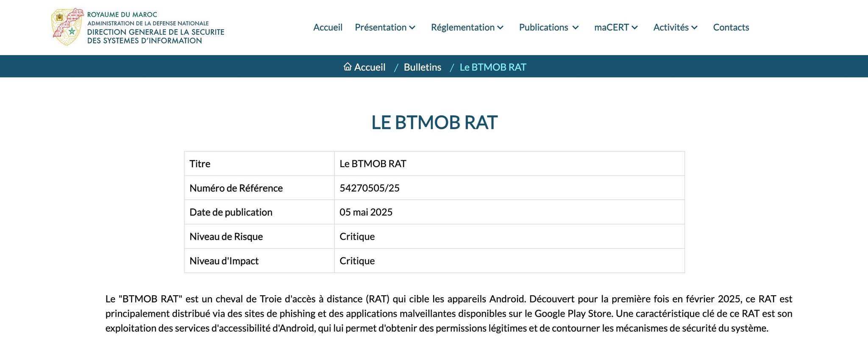Expand the Réglementation chevron
This screenshot has width=868, height=341.
(x=500, y=28)
